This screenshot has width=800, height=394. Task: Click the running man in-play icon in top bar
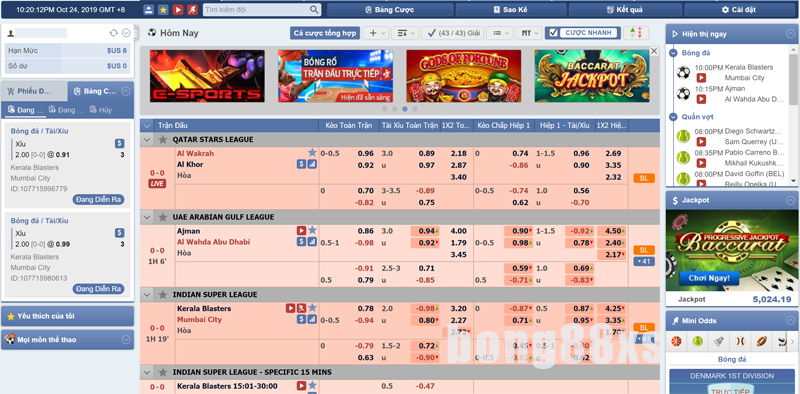(x=192, y=10)
